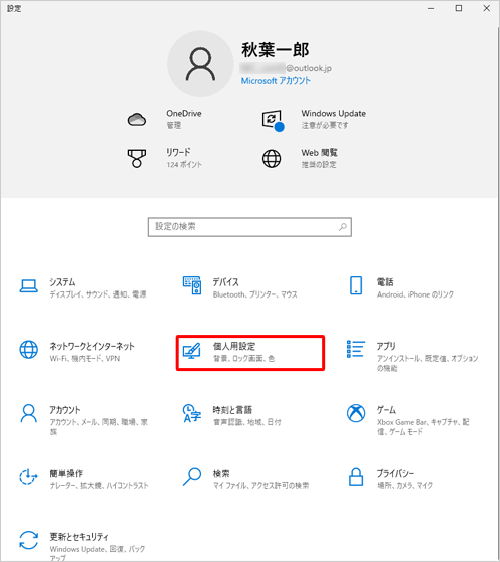Click the Windows Update sync icon
500x562 pixels.
273,121
